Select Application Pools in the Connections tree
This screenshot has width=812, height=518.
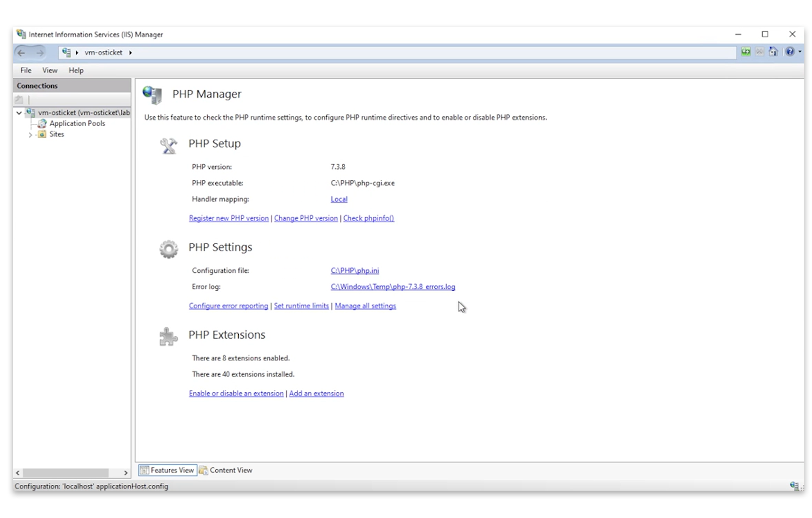click(x=77, y=123)
